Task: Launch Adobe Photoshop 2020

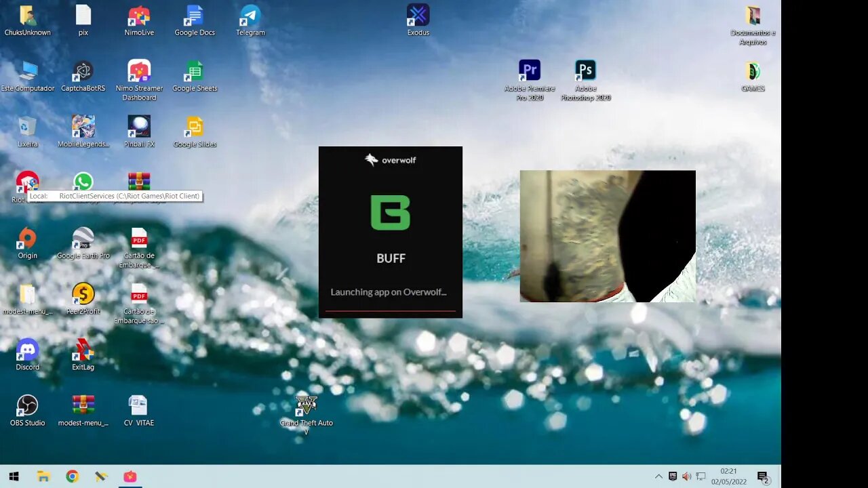Action: point(585,81)
